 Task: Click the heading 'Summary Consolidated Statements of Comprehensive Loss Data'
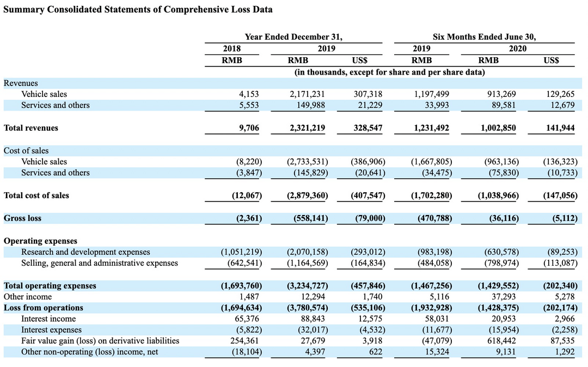pyautogui.click(x=138, y=10)
